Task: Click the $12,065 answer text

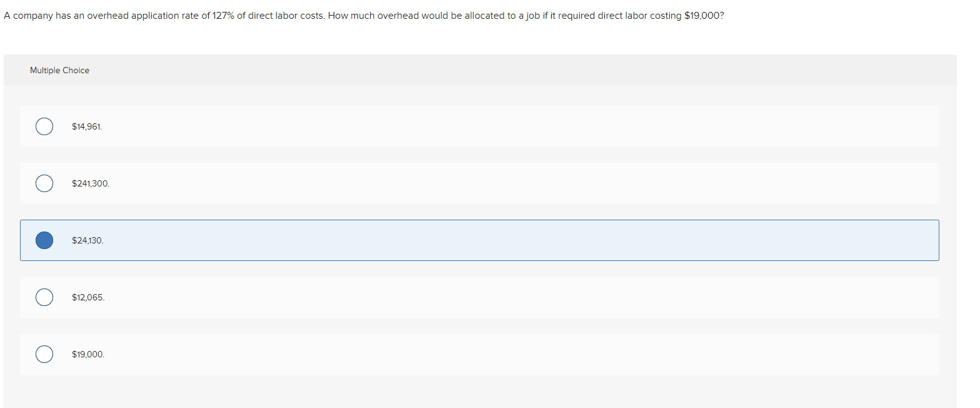Action: (88, 297)
